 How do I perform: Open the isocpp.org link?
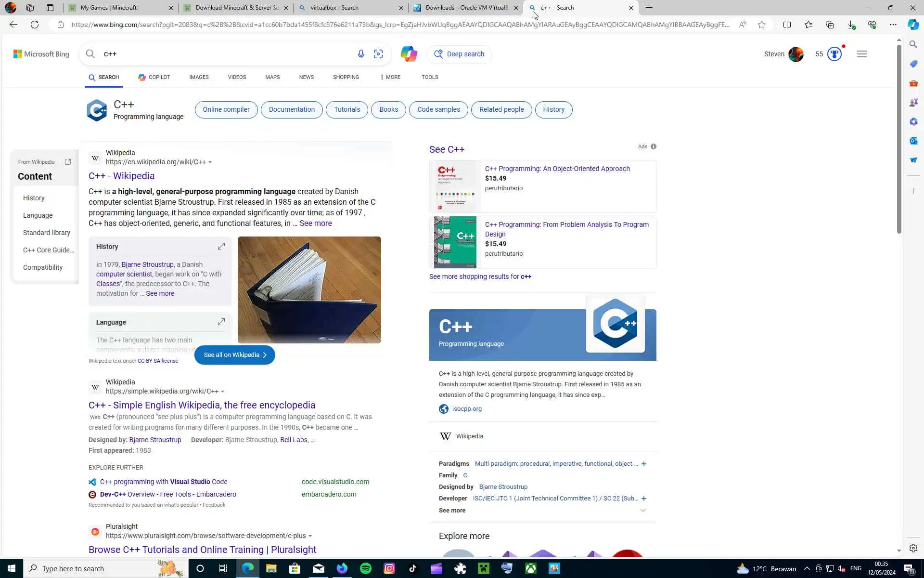point(466,409)
